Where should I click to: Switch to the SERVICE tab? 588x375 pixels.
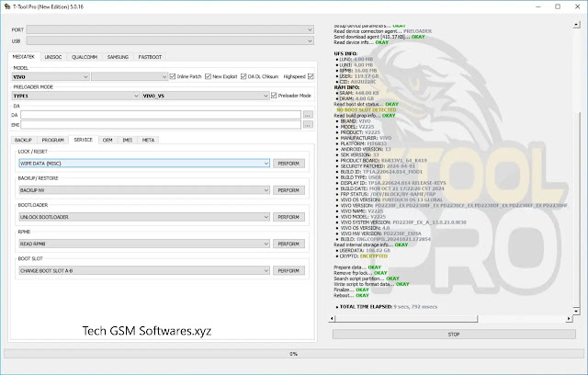[84, 140]
